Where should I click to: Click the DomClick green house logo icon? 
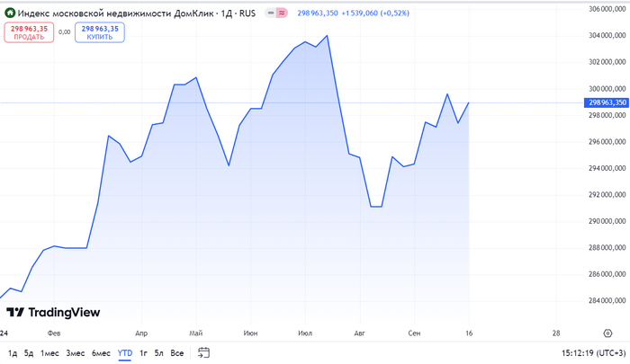[10, 13]
